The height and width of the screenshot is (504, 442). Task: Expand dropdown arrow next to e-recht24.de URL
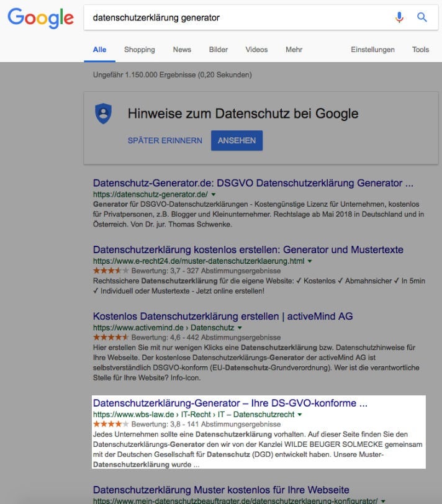[310, 262]
